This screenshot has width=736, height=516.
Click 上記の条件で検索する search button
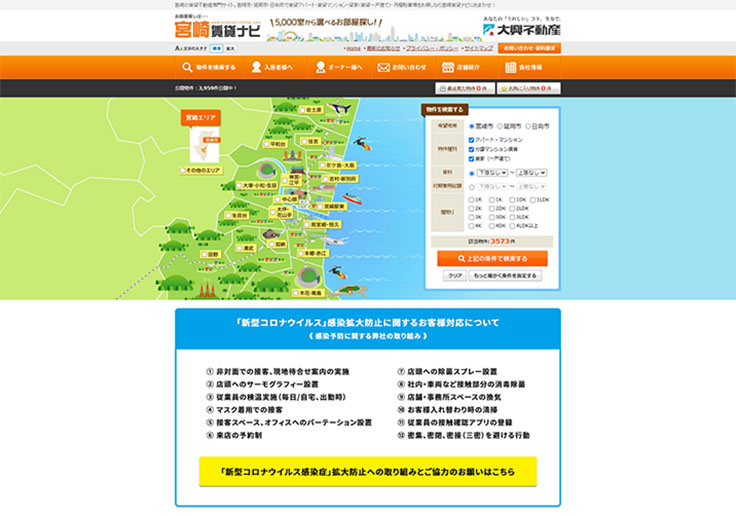(x=492, y=258)
